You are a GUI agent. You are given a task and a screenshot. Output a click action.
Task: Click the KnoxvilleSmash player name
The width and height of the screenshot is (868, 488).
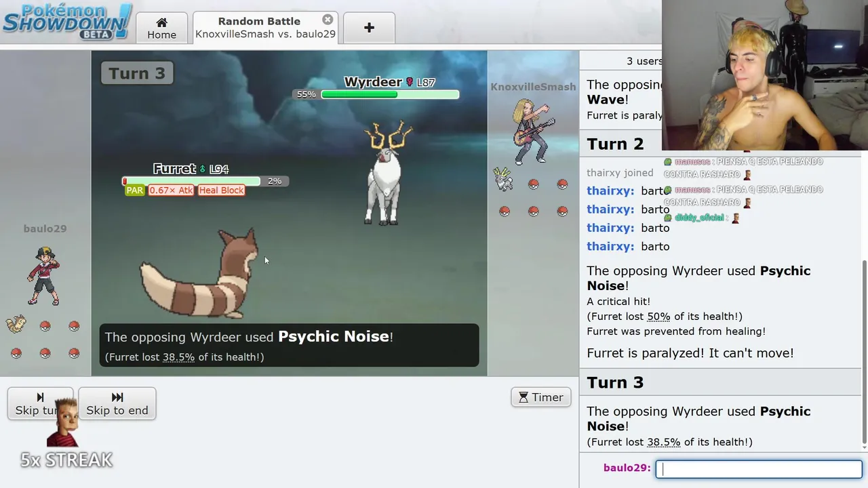pos(533,87)
